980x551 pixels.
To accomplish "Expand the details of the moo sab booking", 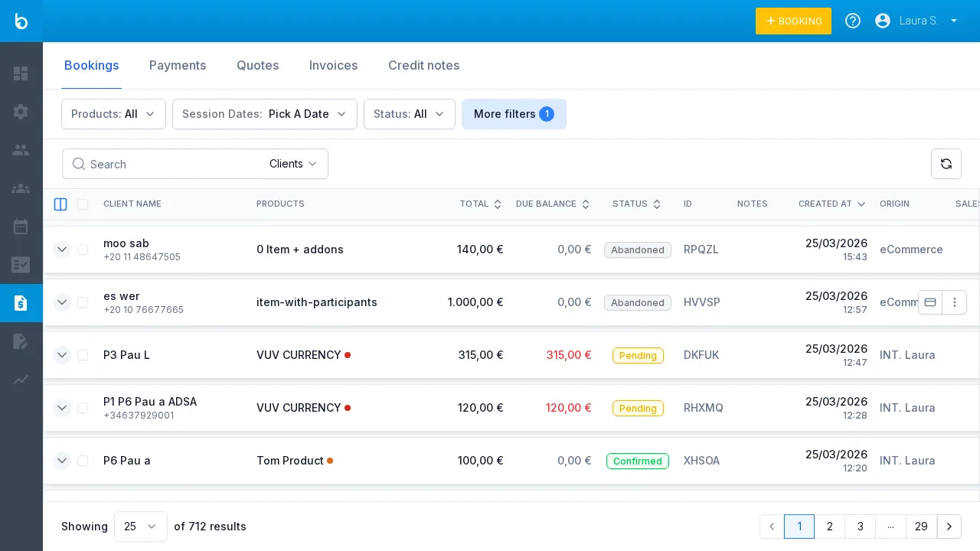I will pyautogui.click(x=62, y=249).
